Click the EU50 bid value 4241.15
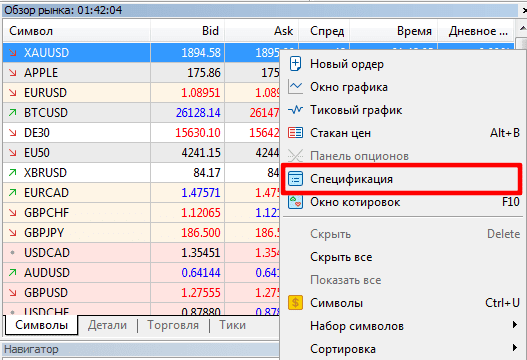 click(201, 153)
